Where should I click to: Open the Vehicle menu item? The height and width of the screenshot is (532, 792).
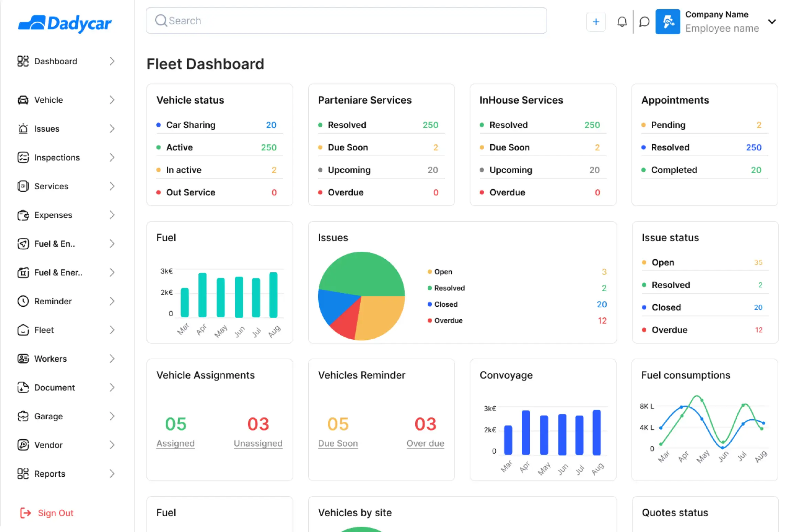(66, 100)
